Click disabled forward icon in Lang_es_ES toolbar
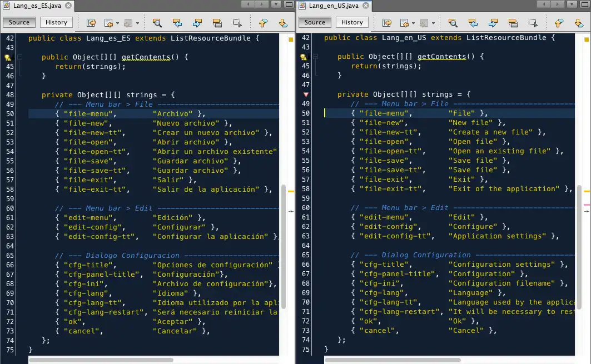Image resolution: width=591 pixels, height=364 pixels. point(128,23)
